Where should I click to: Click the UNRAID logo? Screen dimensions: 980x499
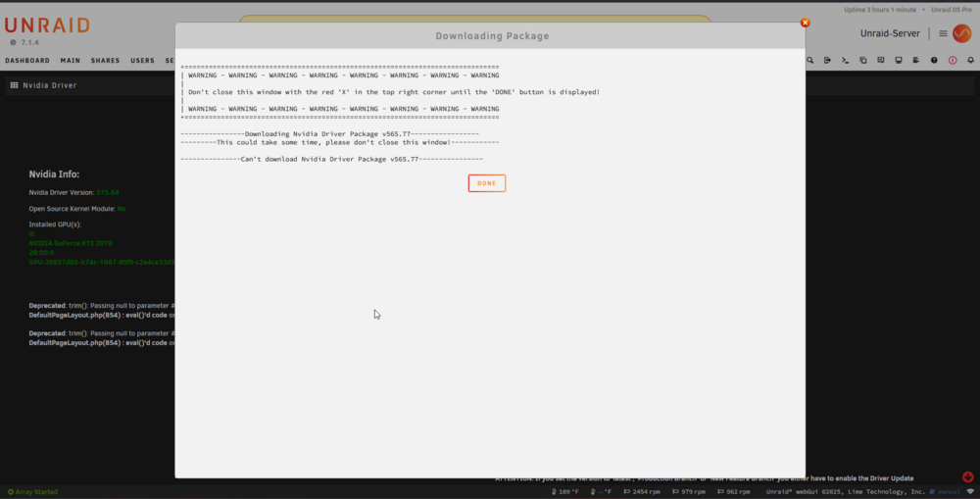point(47,25)
